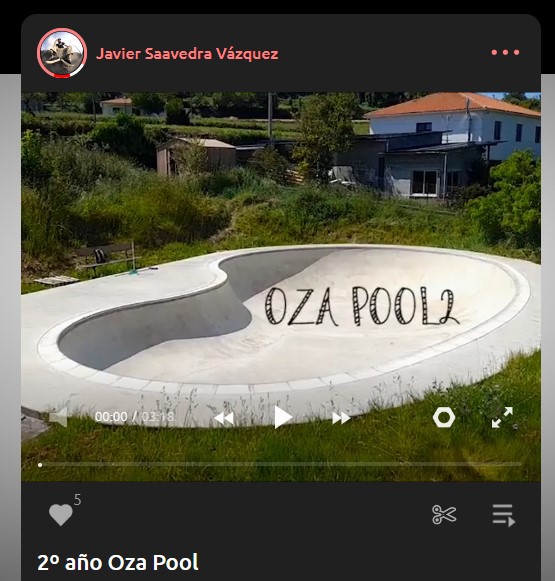This screenshot has width=555, height=581.
Task: View who liked via the 5 count
Action: tap(77, 500)
